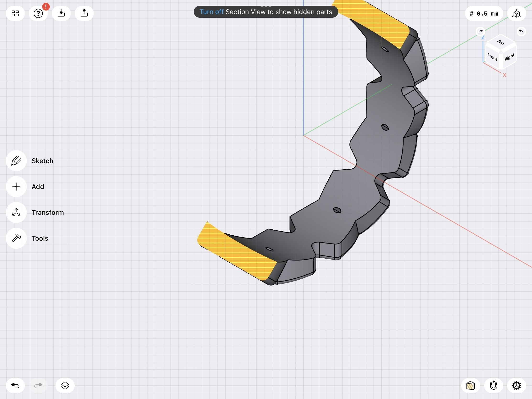This screenshot has width=532, height=399.
Task: Select the Right face of view cube
Action: click(x=509, y=57)
